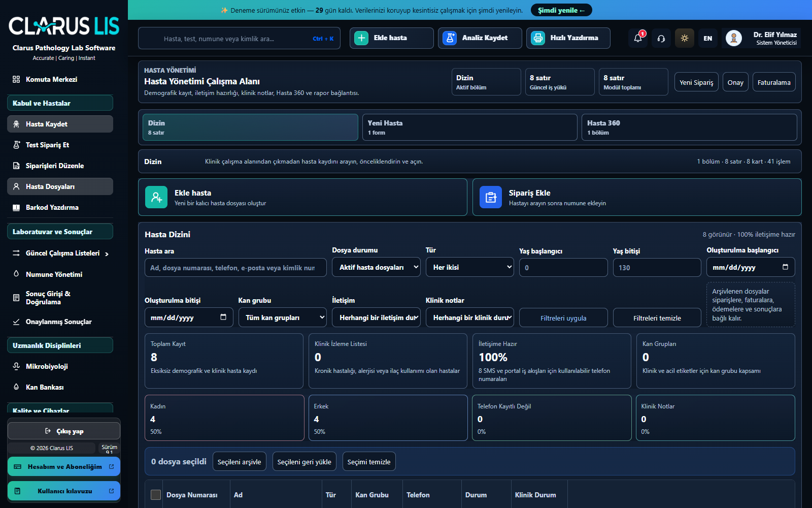Click the Analiz Kaydet flask icon

click(450, 38)
